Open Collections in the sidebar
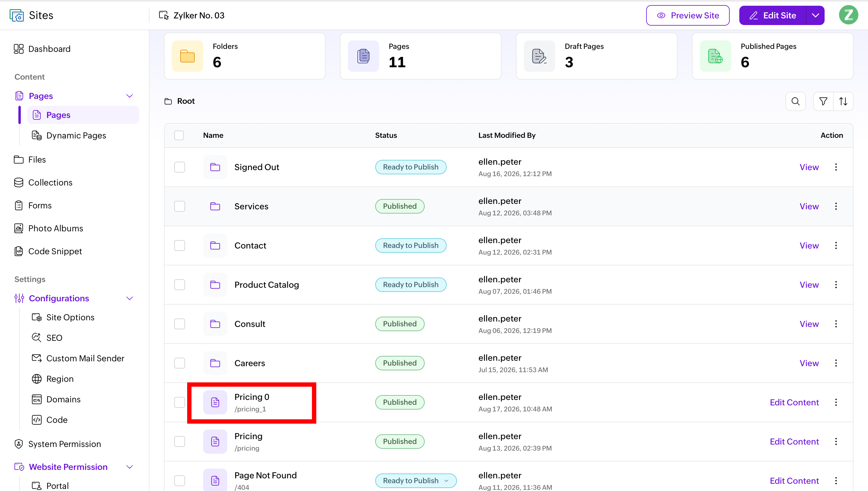 click(x=43, y=182)
